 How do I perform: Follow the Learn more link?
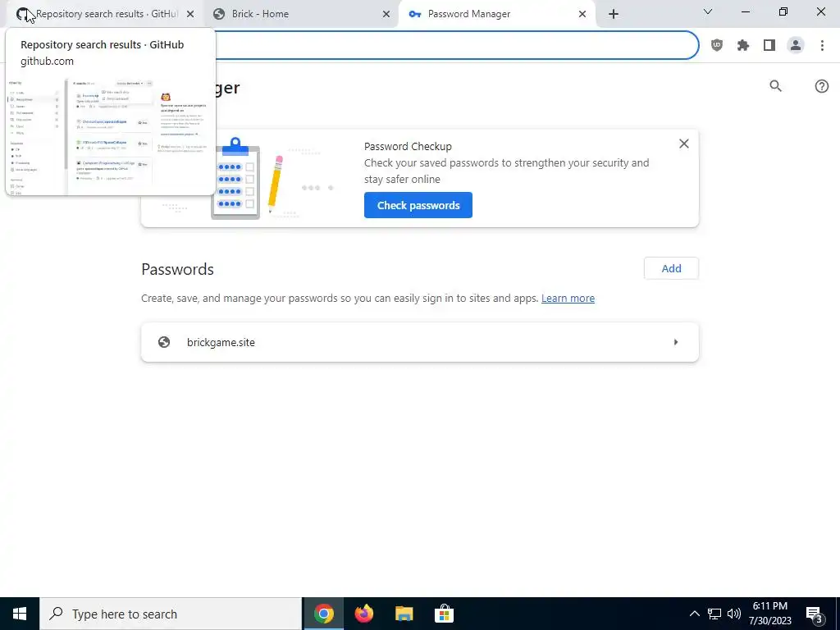tap(568, 299)
